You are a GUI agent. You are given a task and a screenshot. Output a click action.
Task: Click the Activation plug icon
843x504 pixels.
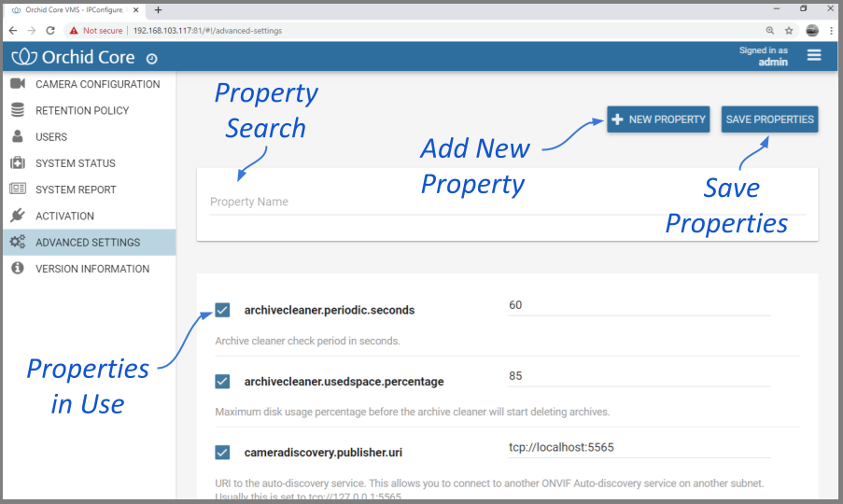pyautogui.click(x=18, y=215)
